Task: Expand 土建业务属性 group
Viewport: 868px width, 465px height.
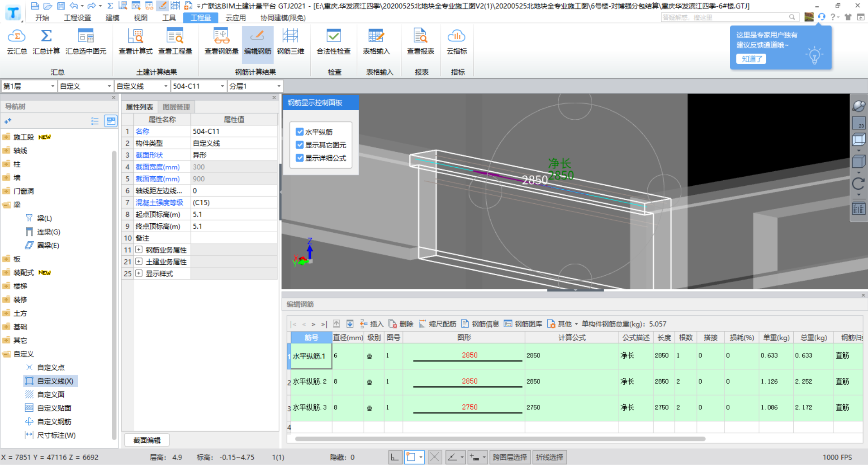Action: click(139, 261)
